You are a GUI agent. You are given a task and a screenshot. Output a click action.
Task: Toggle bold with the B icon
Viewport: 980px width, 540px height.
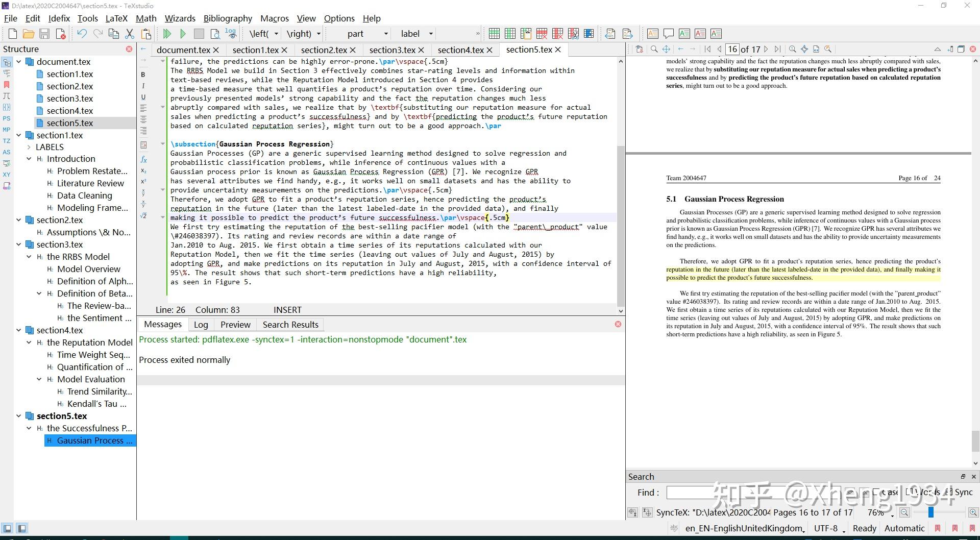pyautogui.click(x=143, y=74)
